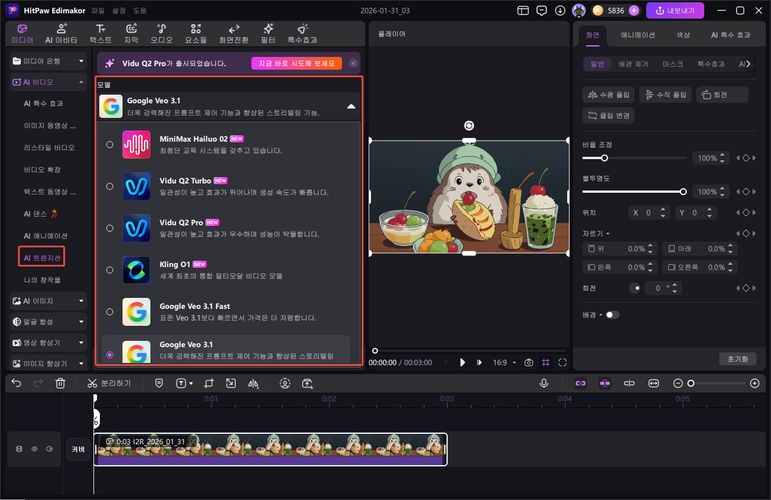Image resolution: width=771 pixels, height=500 pixels.
Task: Click the delete trash icon in timeline toolbar
Action: [x=60, y=383]
